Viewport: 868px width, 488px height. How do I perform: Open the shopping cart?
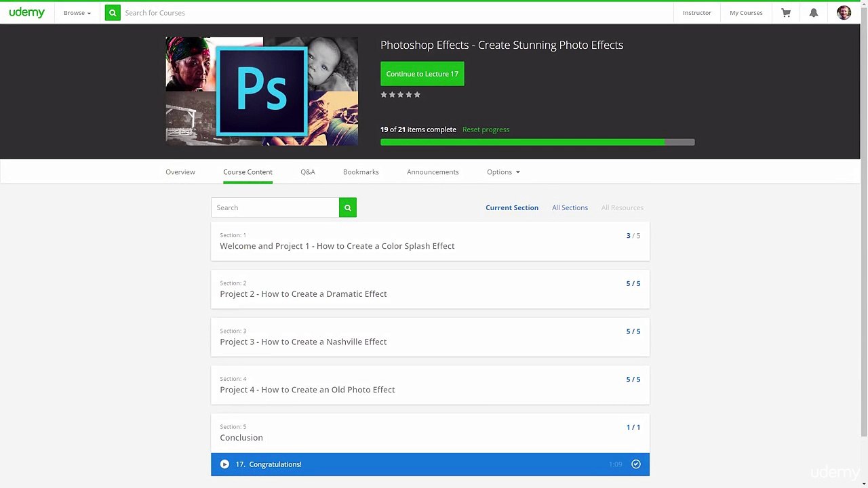(x=786, y=13)
